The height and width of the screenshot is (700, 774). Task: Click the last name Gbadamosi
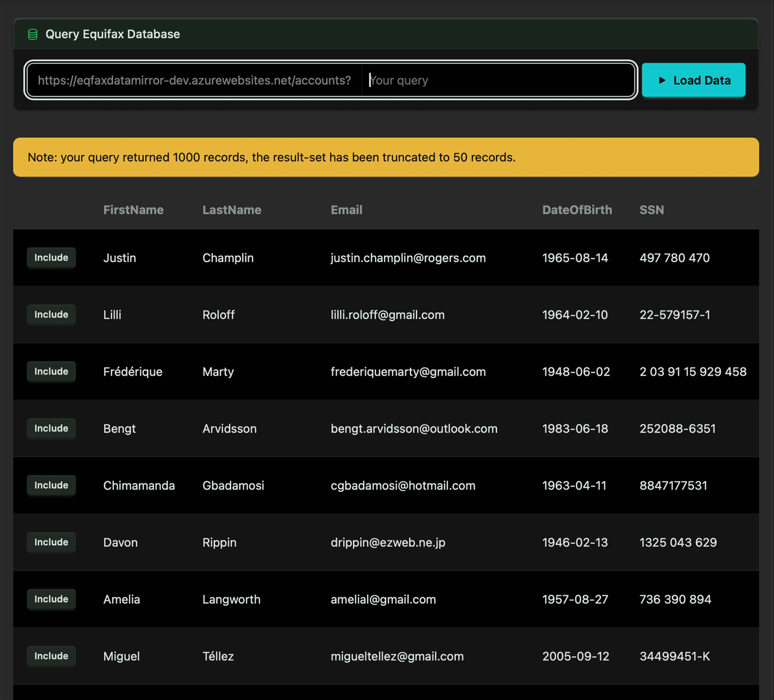point(233,485)
